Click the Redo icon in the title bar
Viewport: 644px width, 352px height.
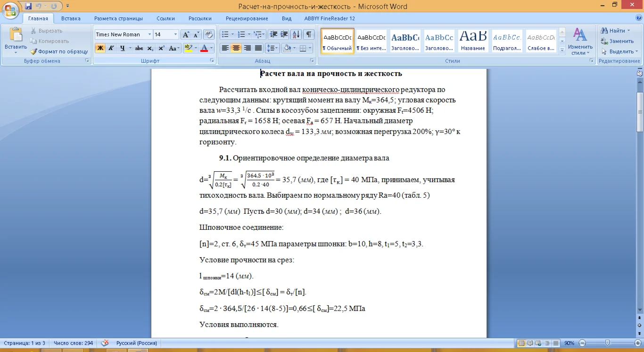[x=53, y=6]
